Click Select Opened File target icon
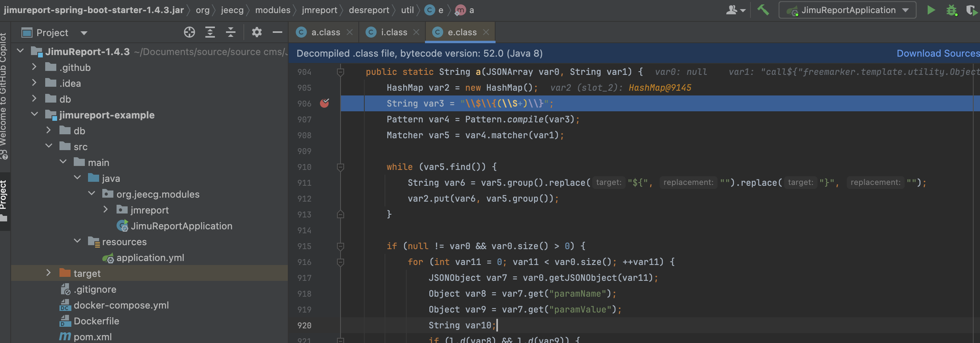This screenshot has width=980, height=343. click(189, 32)
